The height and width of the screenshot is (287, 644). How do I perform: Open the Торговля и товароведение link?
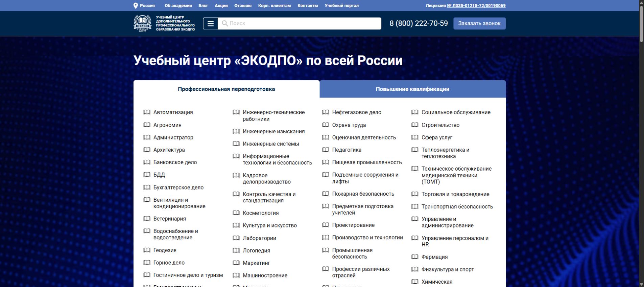pyautogui.click(x=455, y=194)
